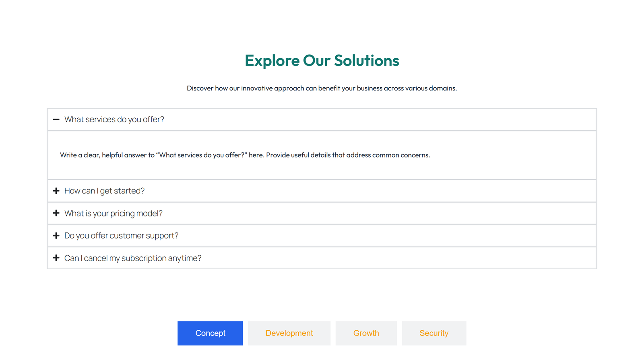Click the plus icon beside 'What is your pricing model?'

[x=56, y=213]
